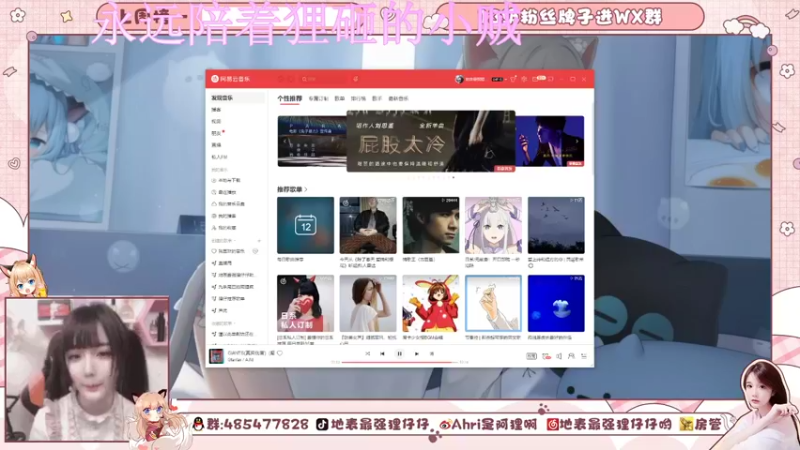Switch to the 歌手 tab
This screenshot has width=800, height=450.
click(377, 98)
